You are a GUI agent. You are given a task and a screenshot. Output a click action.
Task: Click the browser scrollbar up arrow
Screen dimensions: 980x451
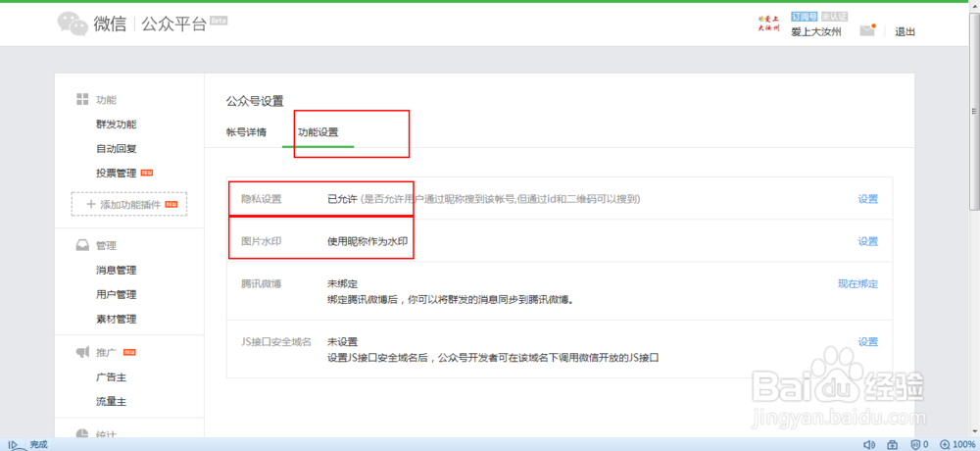tap(974, 8)
